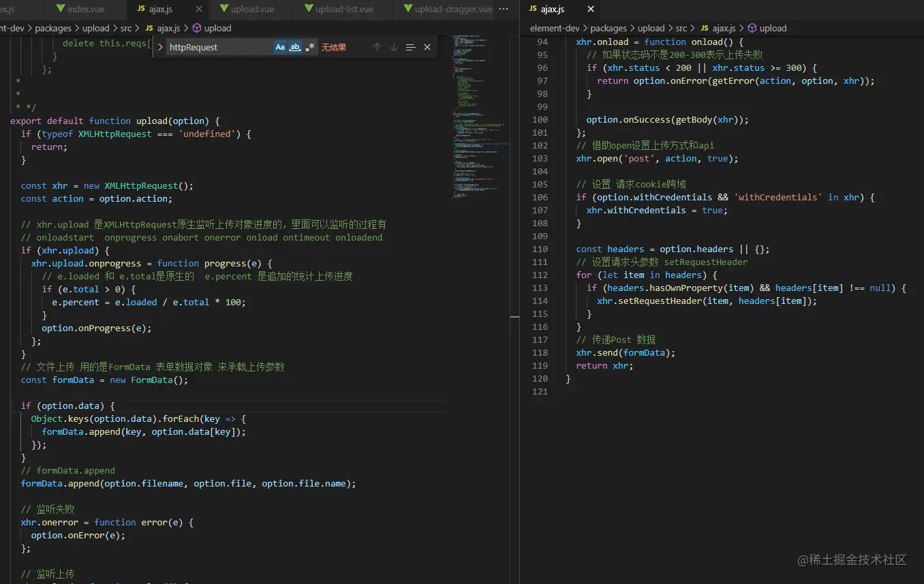Open the src breadcrumb in the left editor
924x584 pixels.
coord(127,28)
